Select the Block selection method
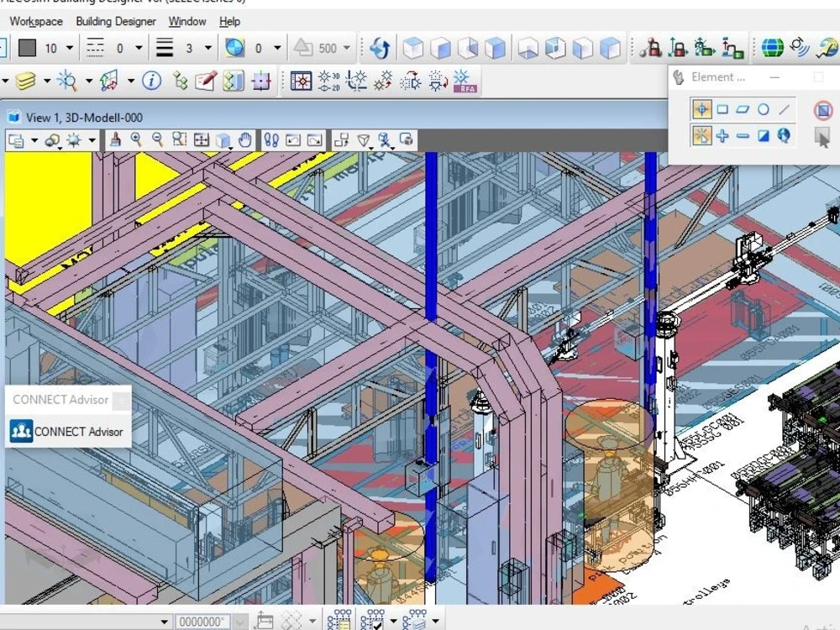The image size is (840, 630). click(722, 110)
